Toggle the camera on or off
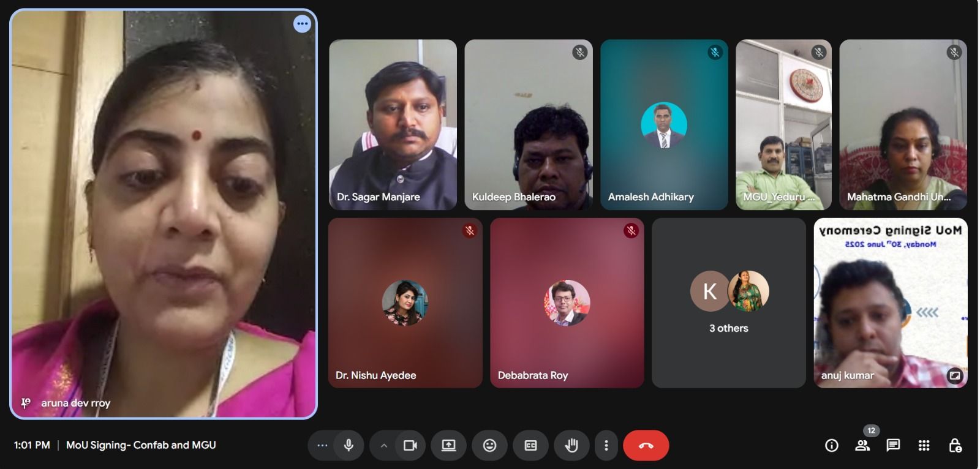 click(x=410, y=446)
